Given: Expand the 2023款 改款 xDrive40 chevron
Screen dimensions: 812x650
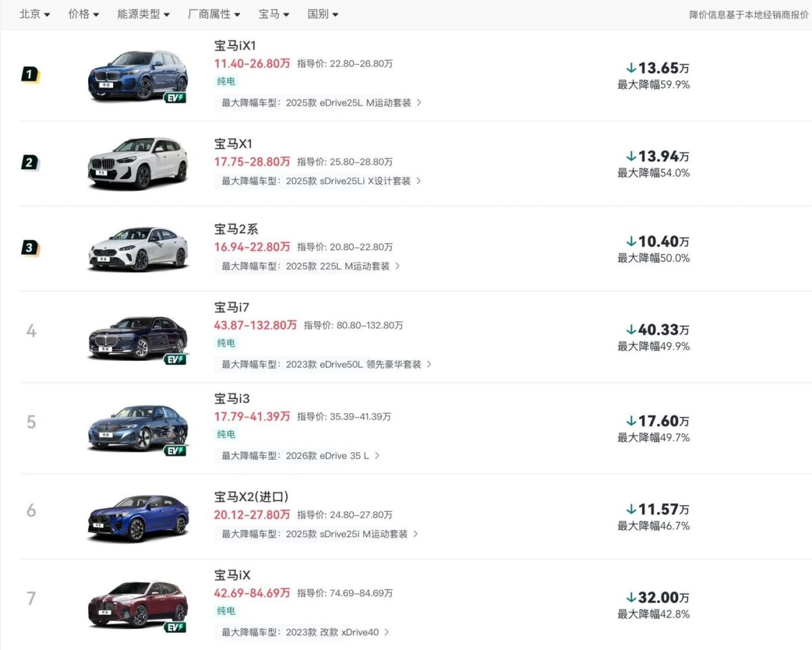Looking at the screenshot, I should point(388,632).
